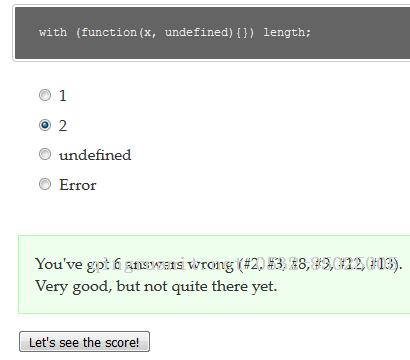Click the "x" parameter in the code
410x360 pixels.
tap(147, 33)
